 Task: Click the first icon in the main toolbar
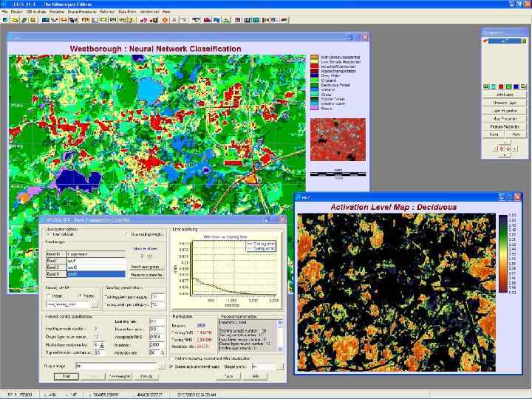click(x=5, y=21)
